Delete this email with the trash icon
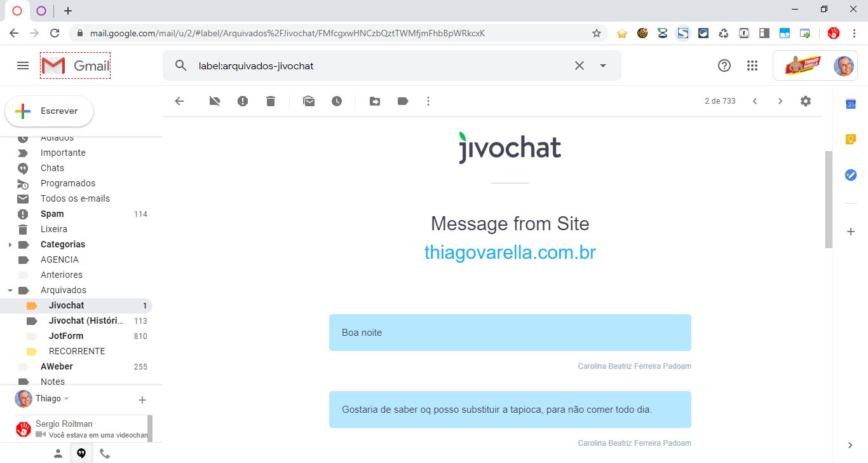868x463 pixels. (271, 101)
